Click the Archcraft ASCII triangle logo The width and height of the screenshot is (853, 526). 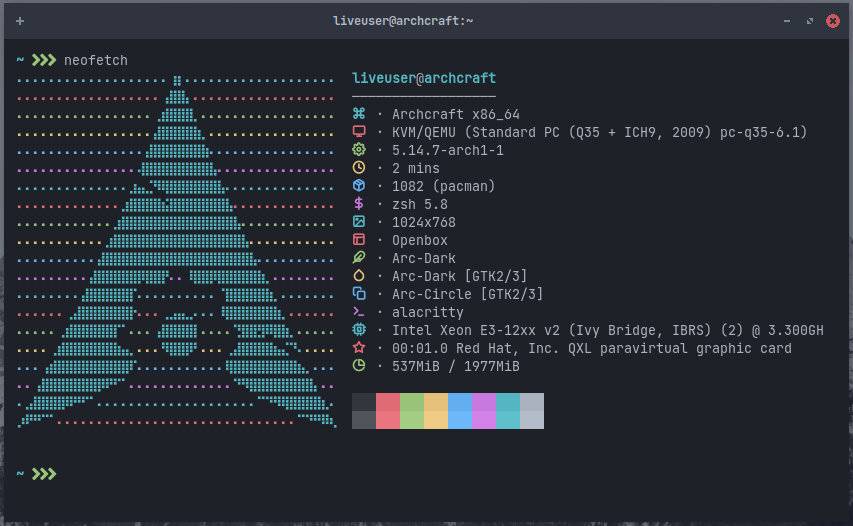[177, 260]
